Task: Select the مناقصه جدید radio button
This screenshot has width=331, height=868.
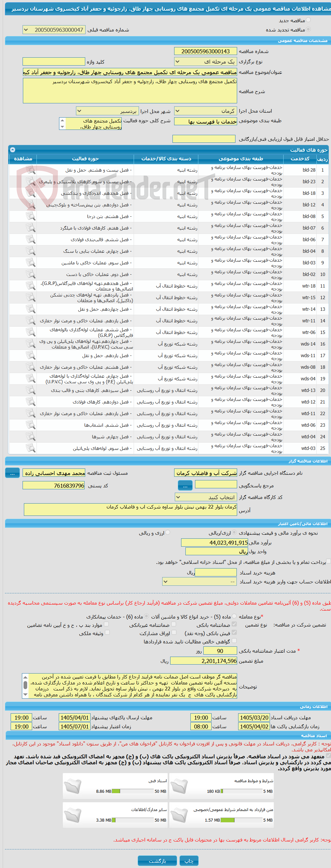Action: coord(308,20)
